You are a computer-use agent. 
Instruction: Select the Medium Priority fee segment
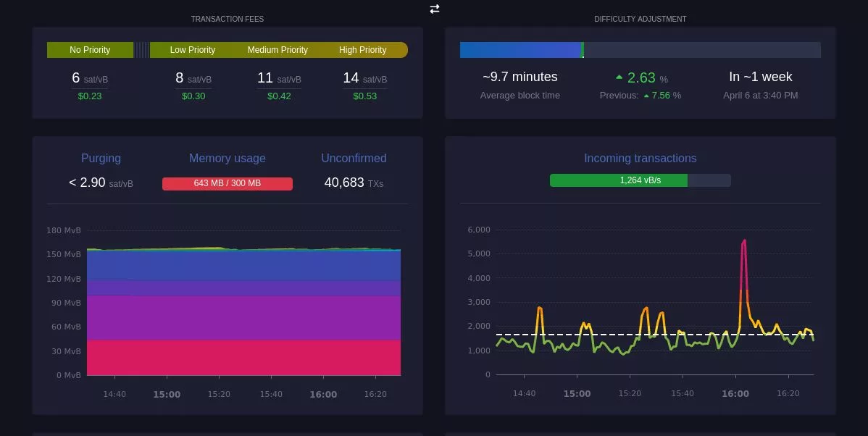pos(277,49)
